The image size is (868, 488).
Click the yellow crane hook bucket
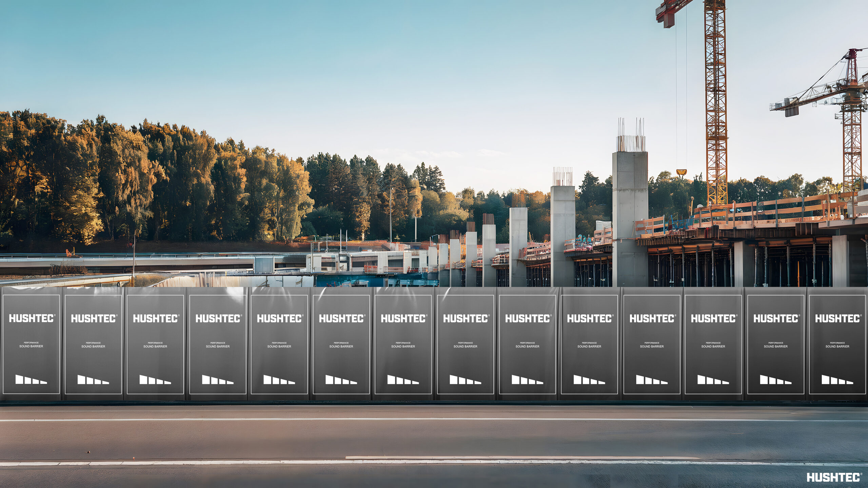coord(681,172)
